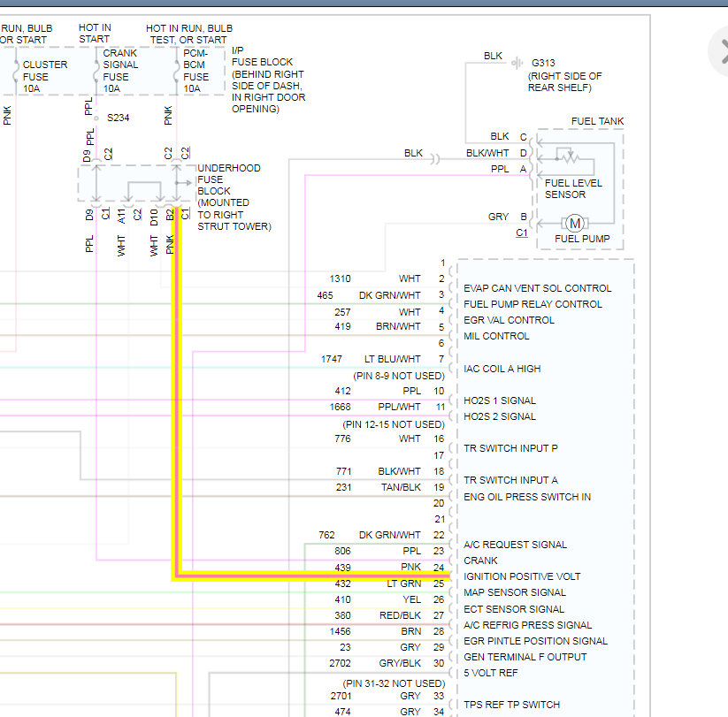
Task: Click ENG OIL PRESS SWITCH IN text
Action: [527, 497]
